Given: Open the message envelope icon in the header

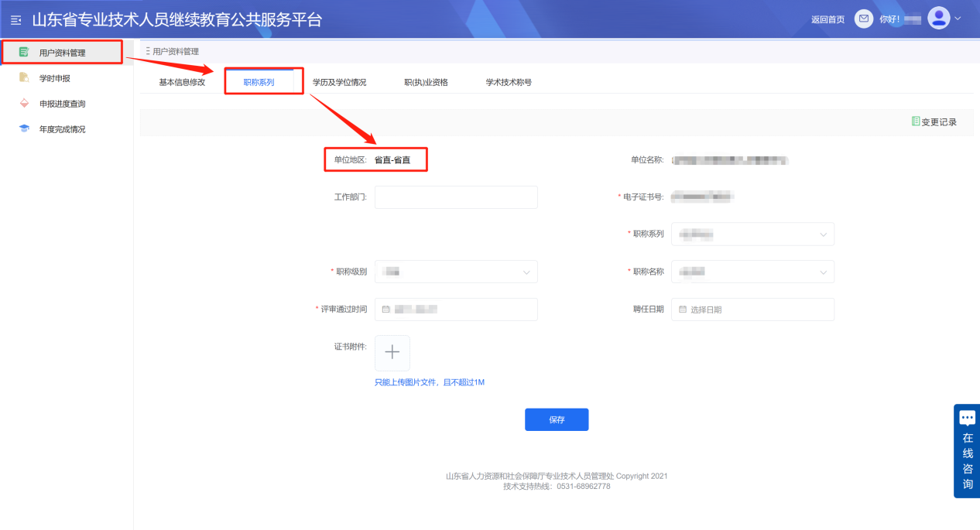Looking at the screenshot, I should tap(863, 18).
